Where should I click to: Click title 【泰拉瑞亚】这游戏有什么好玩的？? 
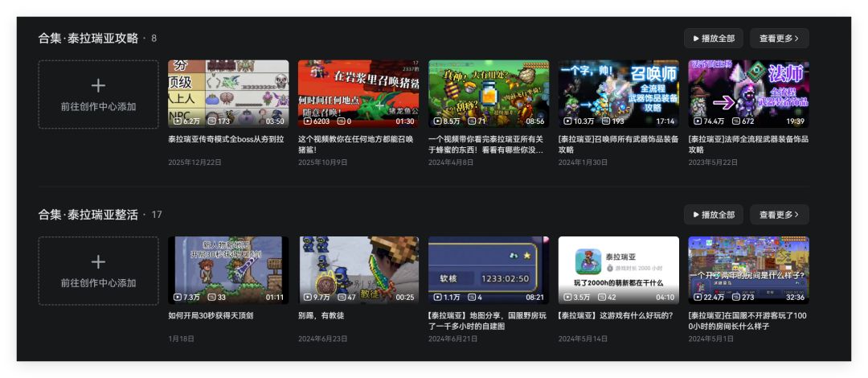pos(616,315)
